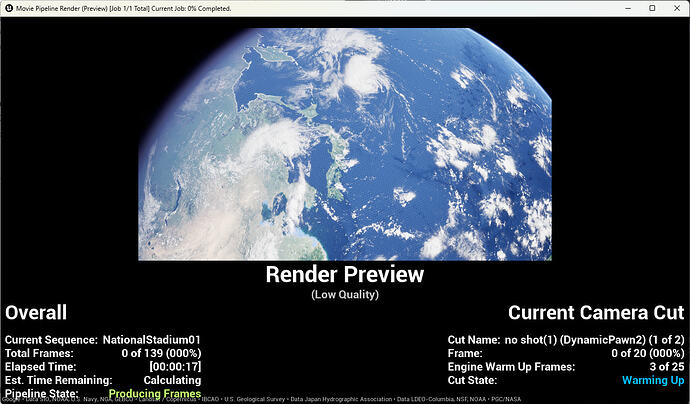690x404 pixels.
Task: Click the '(Low Quality)' label
Action: click(x=345, y=294)
